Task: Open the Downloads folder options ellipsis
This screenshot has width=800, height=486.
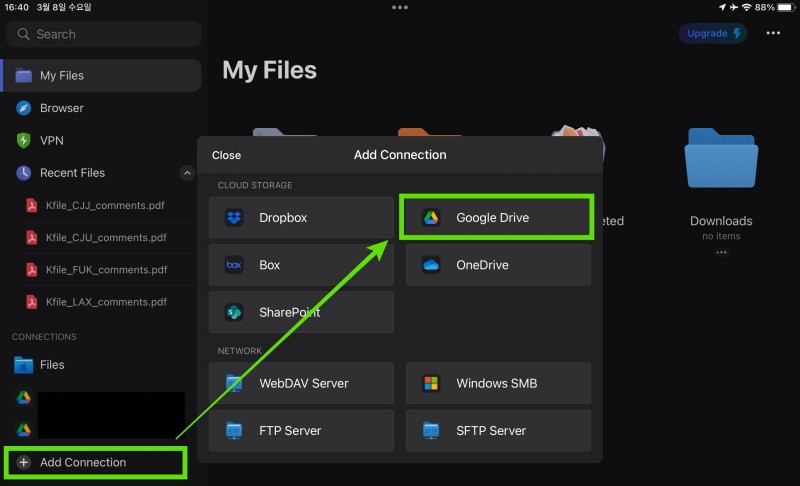Action: tap(721, 252)
